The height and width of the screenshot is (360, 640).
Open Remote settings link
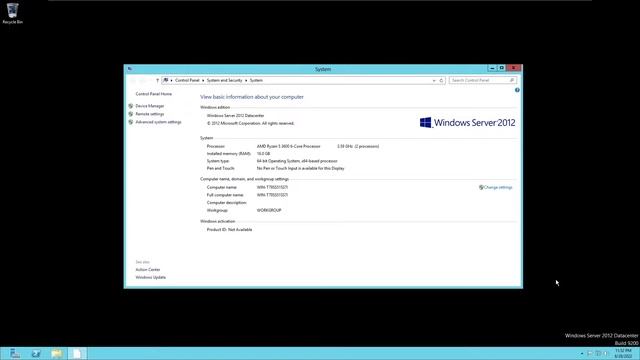[150, 114]
